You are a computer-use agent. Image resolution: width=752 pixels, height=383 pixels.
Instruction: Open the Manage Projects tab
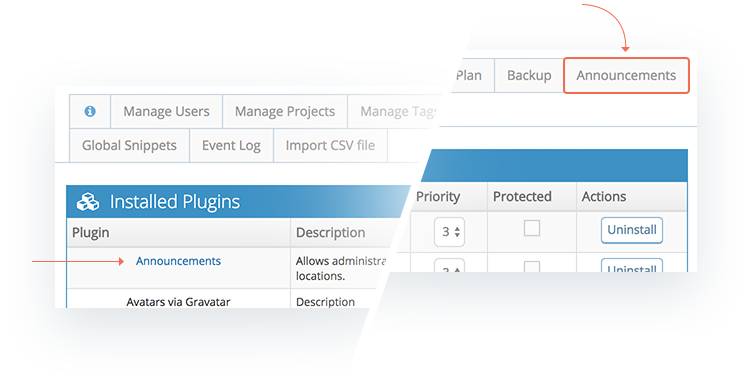pyautogui.click(x=285, y=111)
